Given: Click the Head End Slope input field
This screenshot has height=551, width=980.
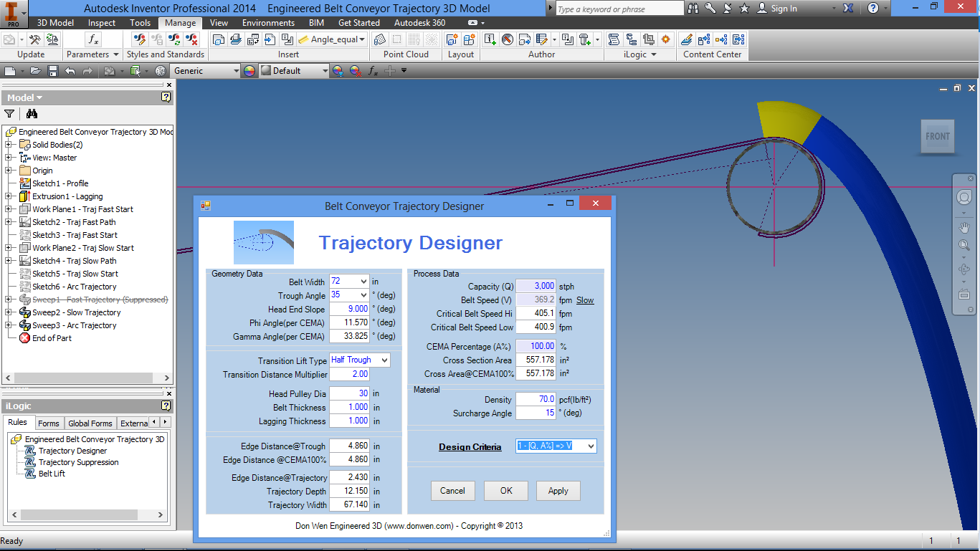Looking at the screenshot, I should tap(348, 309).
